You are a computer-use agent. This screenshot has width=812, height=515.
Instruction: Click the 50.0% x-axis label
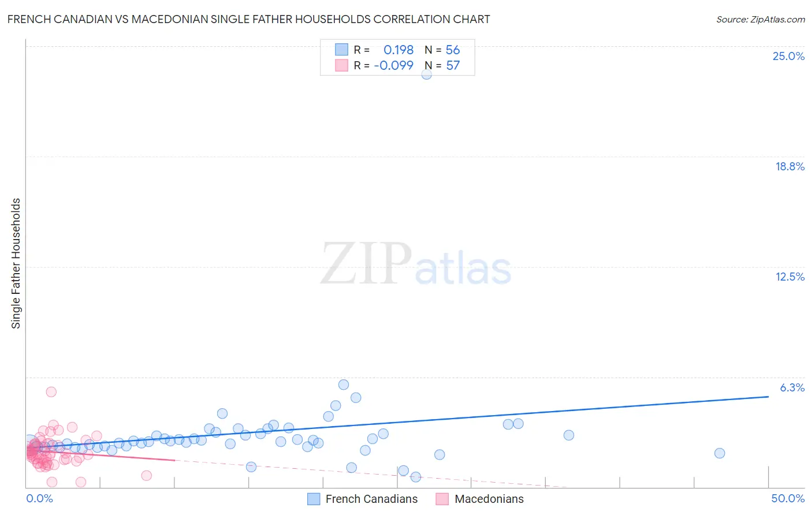(788, 498)
